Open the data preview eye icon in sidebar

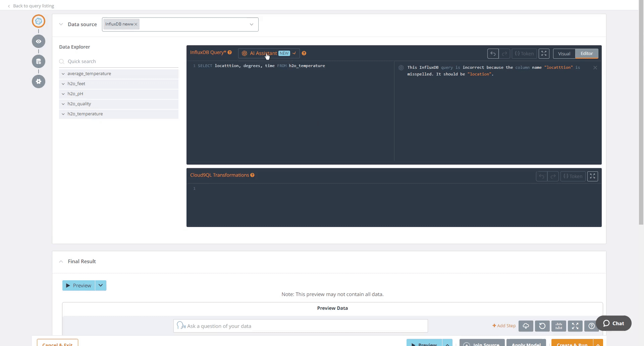pos(38,41)
